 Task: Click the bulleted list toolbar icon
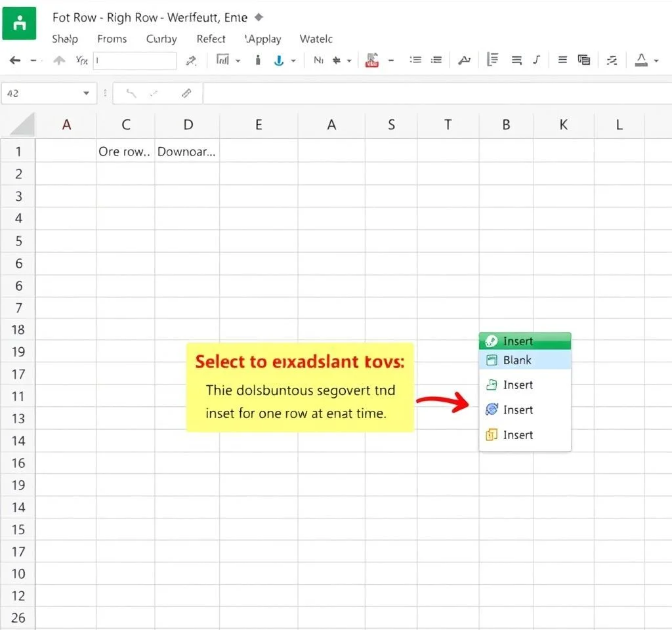pos(415,60)
